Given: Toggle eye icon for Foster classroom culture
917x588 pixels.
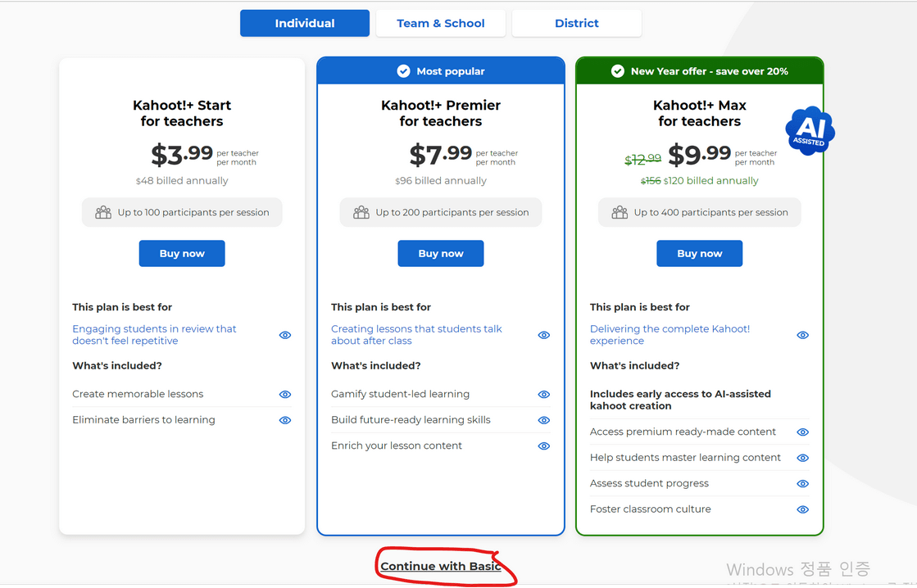Looking at the screenshot, I should point(803,509).
